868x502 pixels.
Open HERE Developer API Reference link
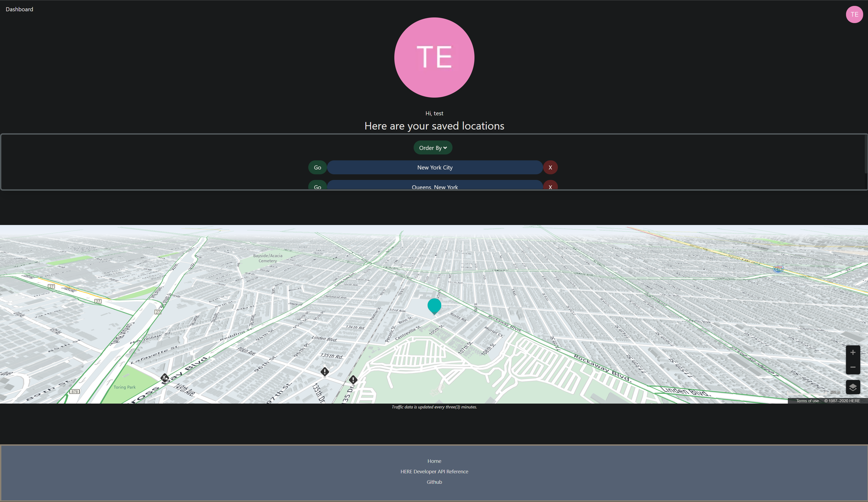coord(434,471)
